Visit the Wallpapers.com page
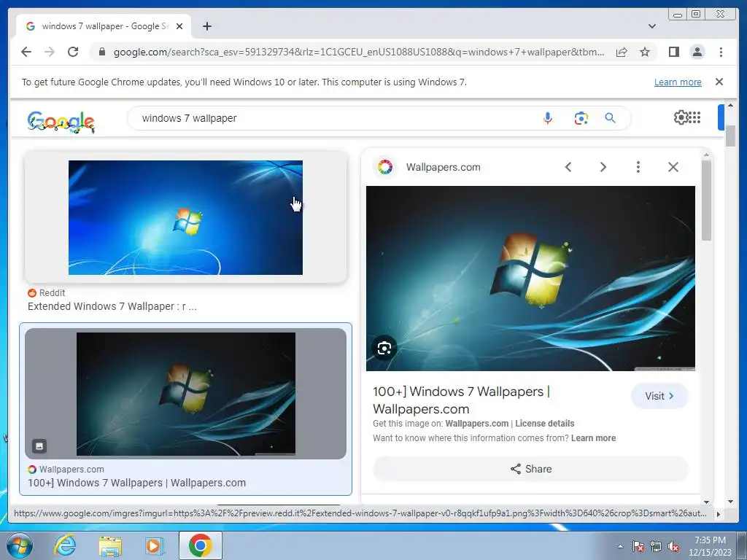 [659, 396]
